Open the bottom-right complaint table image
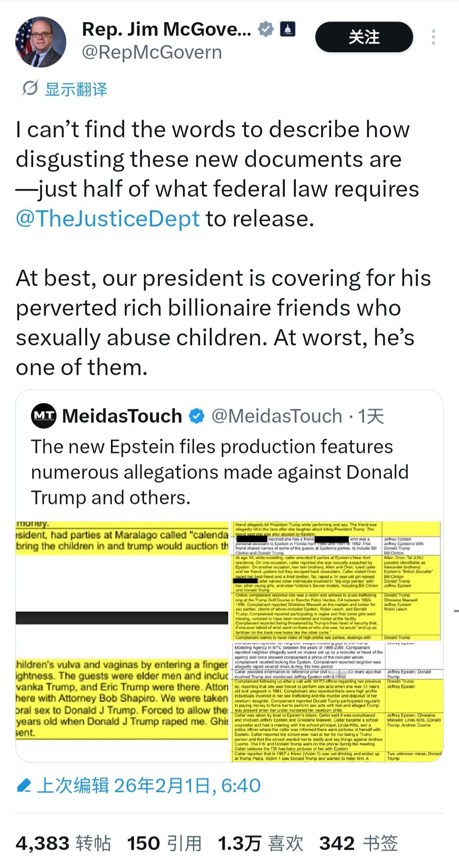 (337, 702)
